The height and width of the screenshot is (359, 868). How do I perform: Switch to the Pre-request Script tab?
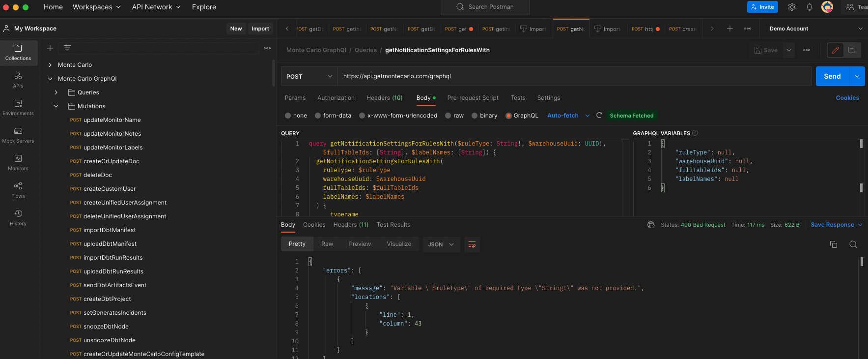coord(473,98)
